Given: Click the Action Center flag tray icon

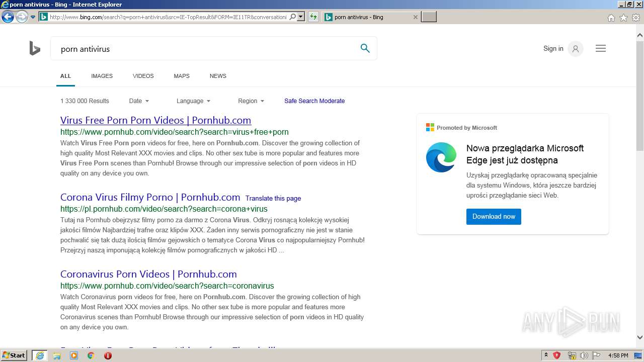Looking at the screenshot, I should 596,355.
